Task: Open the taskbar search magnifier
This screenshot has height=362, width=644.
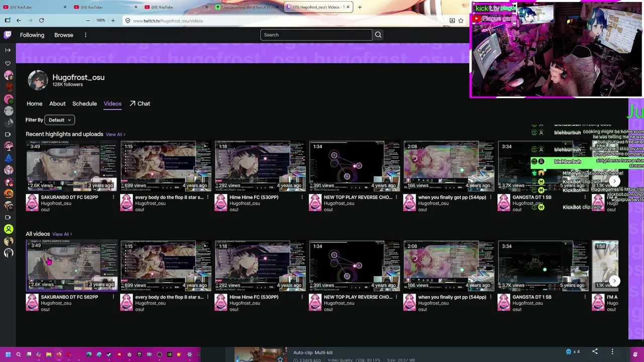Action: coord(18,354)
